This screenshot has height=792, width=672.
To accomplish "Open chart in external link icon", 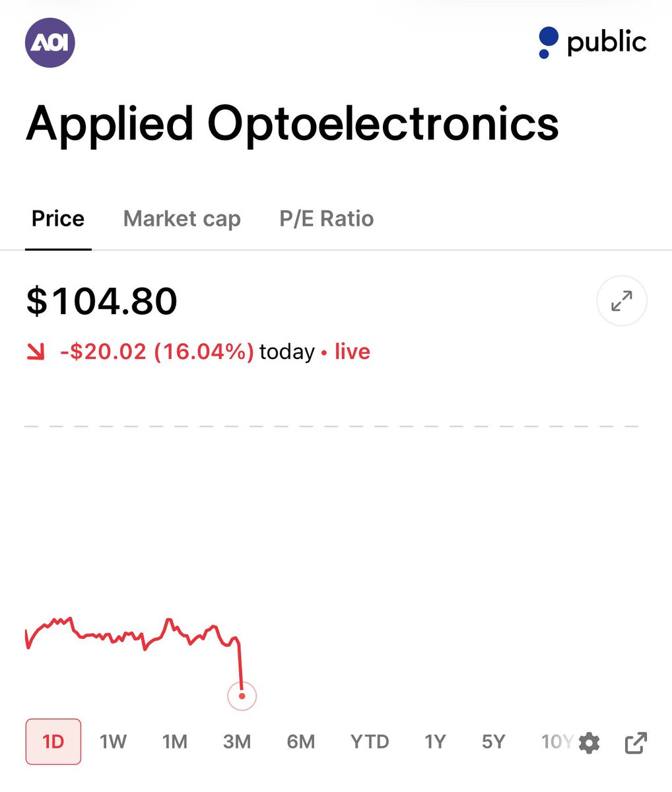I will point(636,743).
